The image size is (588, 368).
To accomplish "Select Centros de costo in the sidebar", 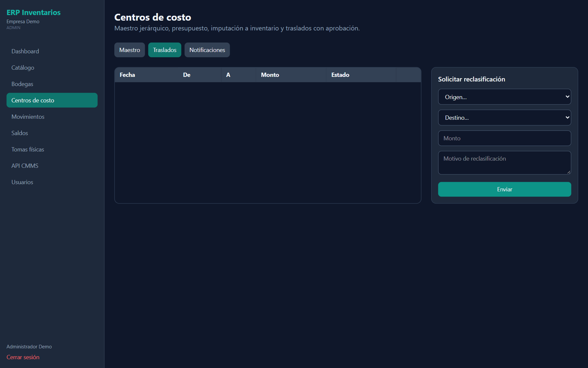I will (52, 100).
